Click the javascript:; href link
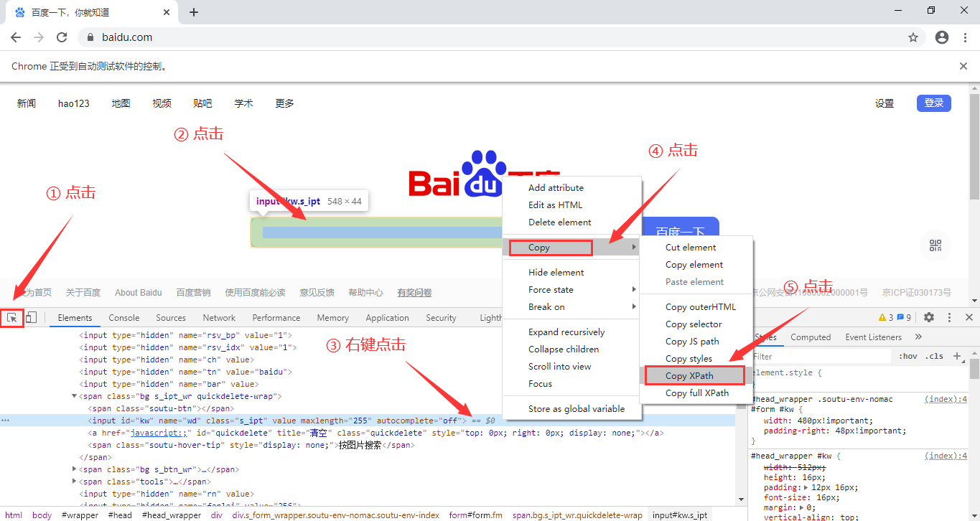This screenshot has width=980, height=521. [x=159, y=433]
